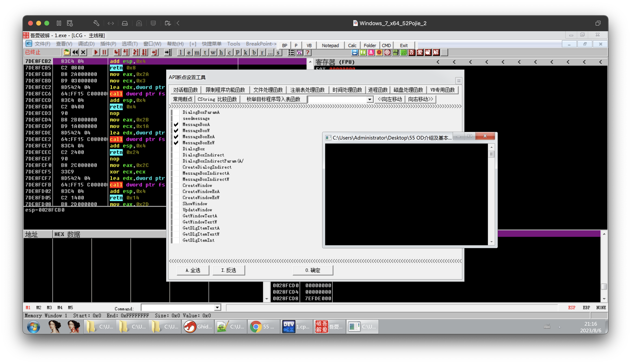Open CPU window via 'c' icon
The height and width of the screenshot is (364, 631).
230,52
